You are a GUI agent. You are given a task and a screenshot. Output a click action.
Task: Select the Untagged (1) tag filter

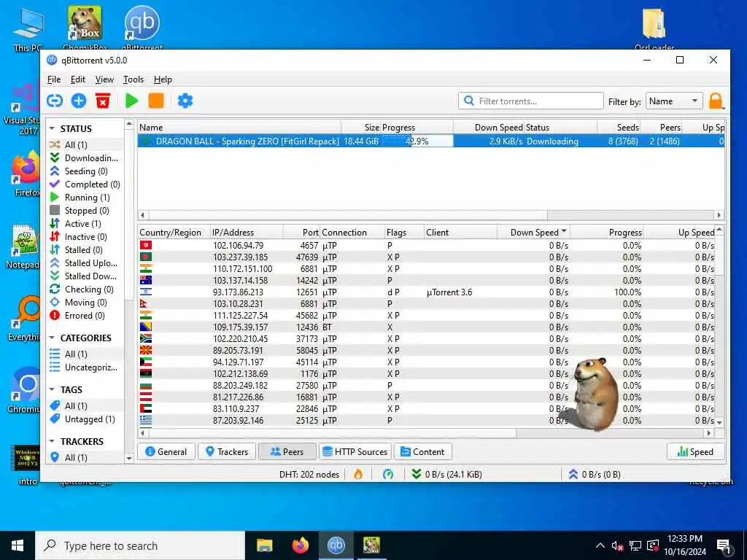[85, 419]
